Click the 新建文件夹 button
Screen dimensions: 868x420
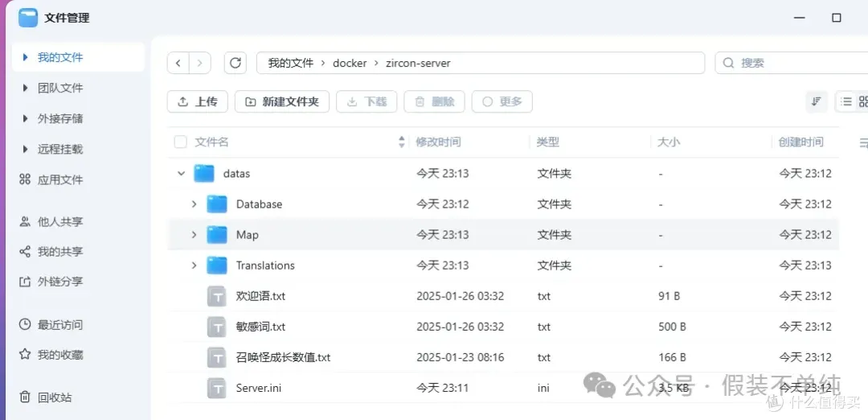[x=281, y=101]
